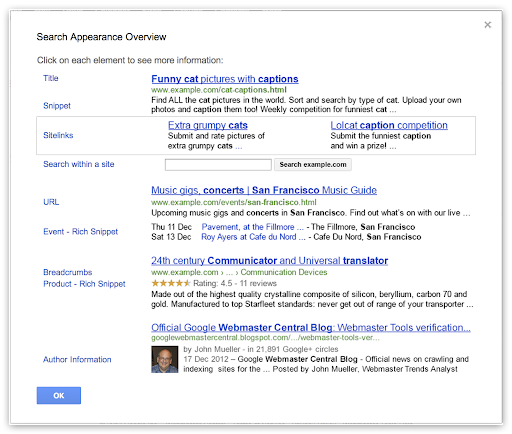The image size is (512, 434).
Task: Click the www.example.com/events/san-francisco.html URL
Action: (x=234, y=202)
